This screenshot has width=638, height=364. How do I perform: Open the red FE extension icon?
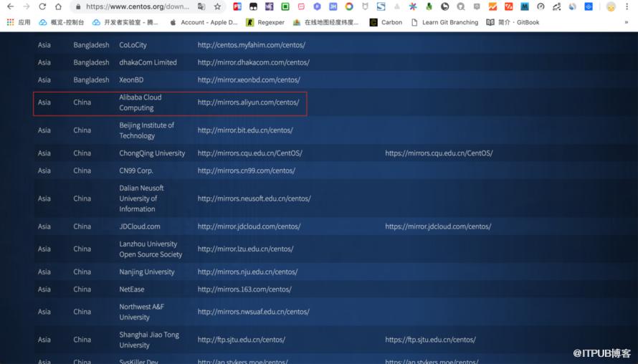point(237,6)
